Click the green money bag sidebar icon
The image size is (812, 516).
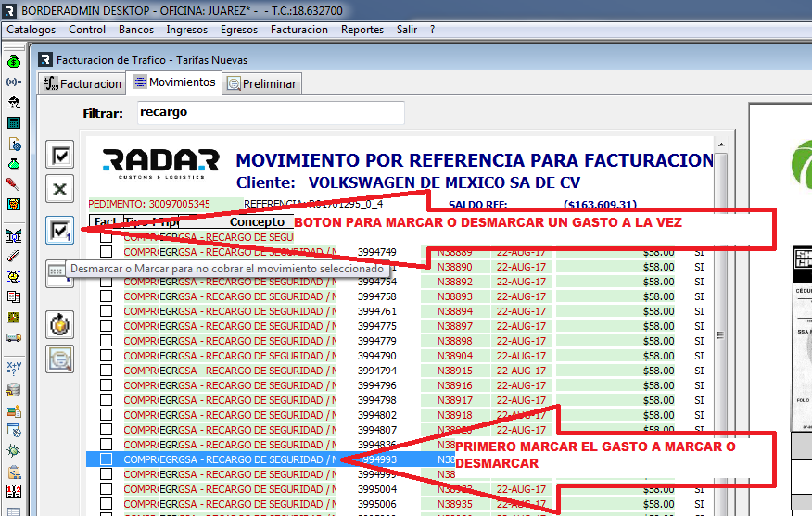click(14, 61)
